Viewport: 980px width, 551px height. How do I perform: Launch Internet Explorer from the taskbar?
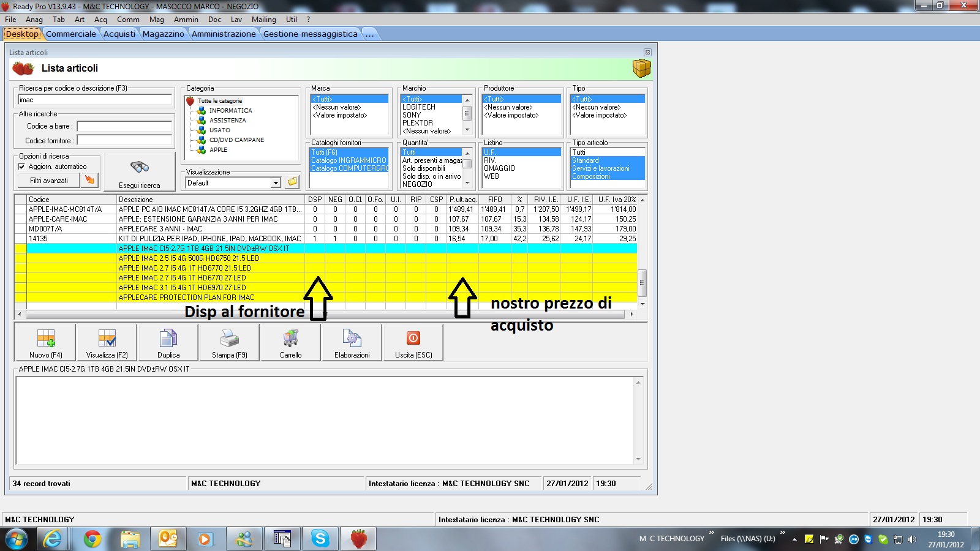pyautogui.click(x=53, y=539)
